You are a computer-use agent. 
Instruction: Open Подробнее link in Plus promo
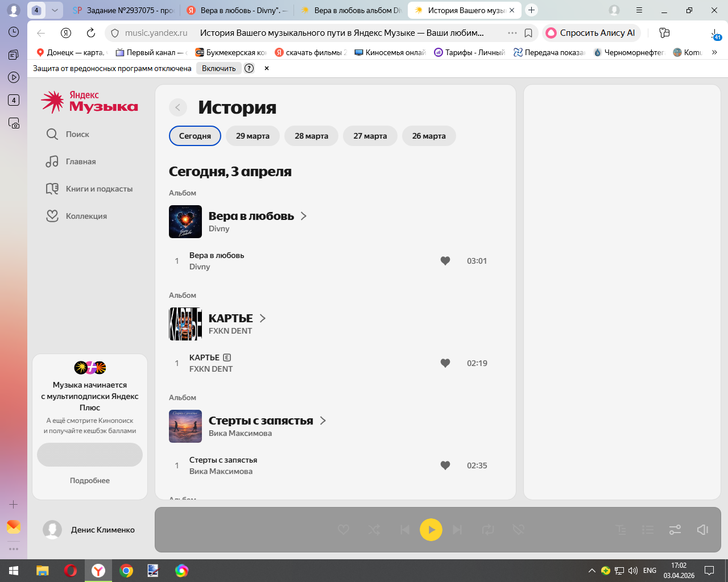(x=90, y=480)
